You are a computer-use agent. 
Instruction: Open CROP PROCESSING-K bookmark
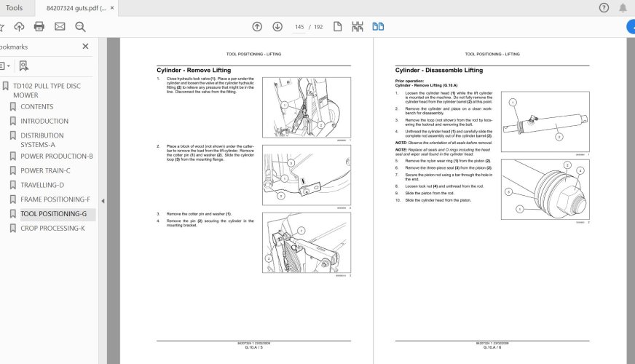coord(52,229)
